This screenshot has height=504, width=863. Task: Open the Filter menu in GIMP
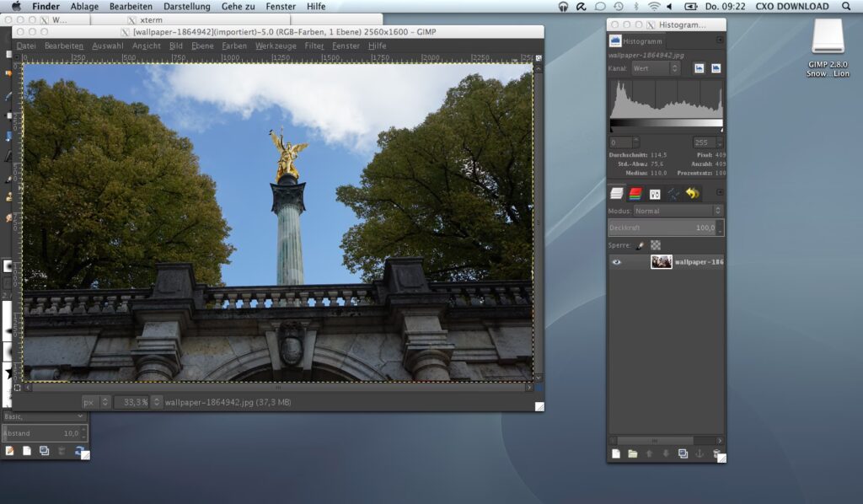pyautogui.click(x=314, y=46)
